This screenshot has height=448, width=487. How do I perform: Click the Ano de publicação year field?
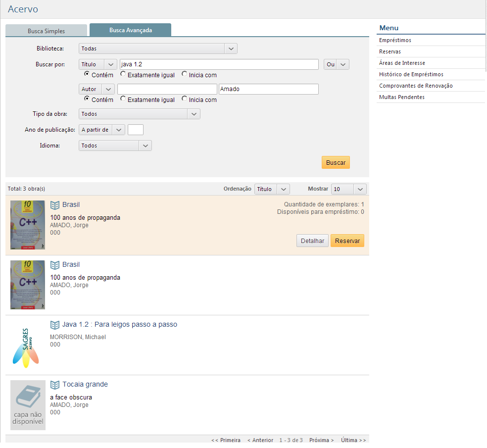(x=135, y=130)
